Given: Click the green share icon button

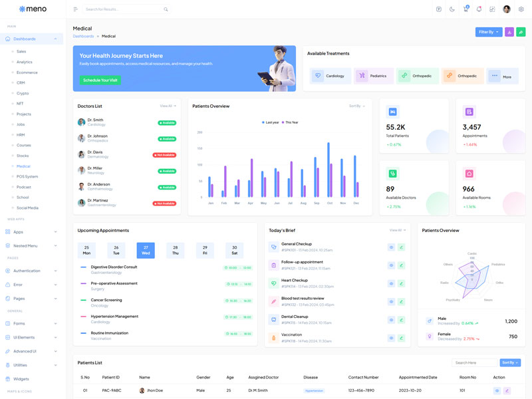Looking at the screenshot, I should 521,32.
